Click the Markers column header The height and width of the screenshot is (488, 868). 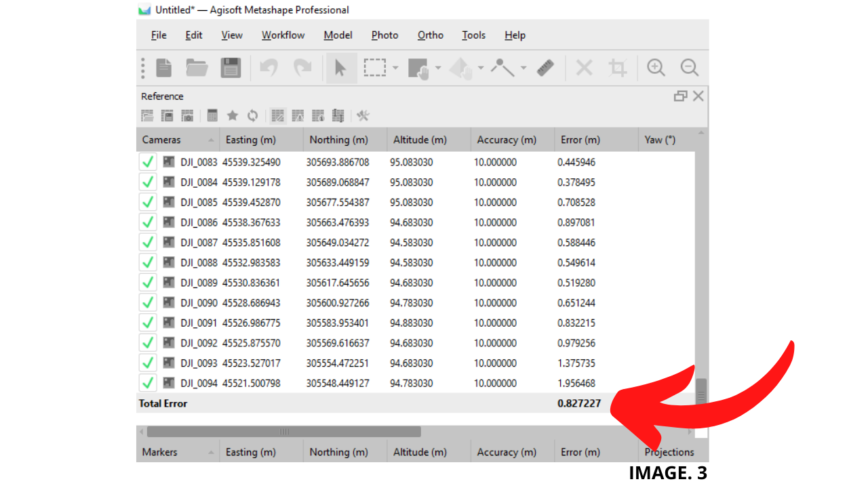point(178,452)
